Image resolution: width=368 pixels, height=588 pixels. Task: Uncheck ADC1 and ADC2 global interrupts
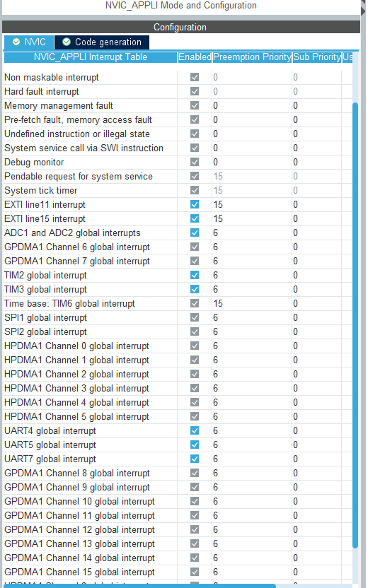point(195,233)
